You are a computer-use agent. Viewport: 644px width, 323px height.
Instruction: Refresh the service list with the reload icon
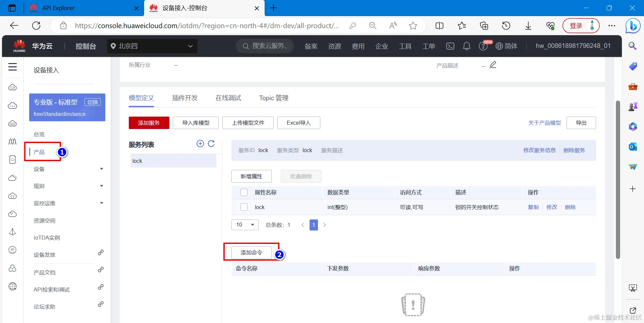211,143
